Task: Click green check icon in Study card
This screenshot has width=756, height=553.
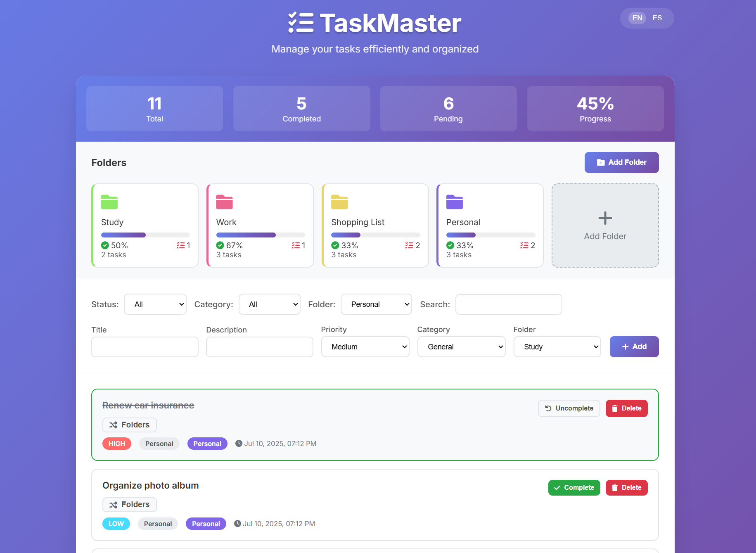Action: [105, 245]
